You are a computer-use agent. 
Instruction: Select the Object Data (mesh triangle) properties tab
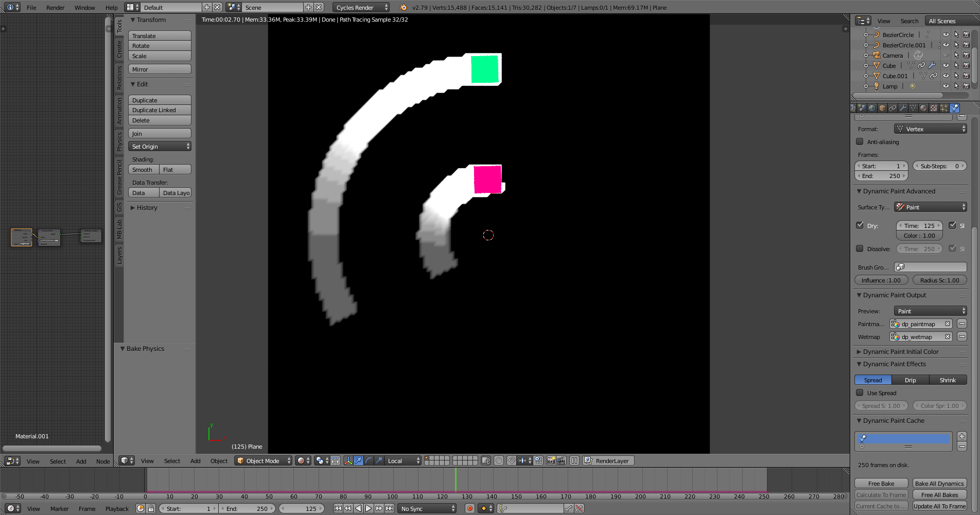click(913, 108)
